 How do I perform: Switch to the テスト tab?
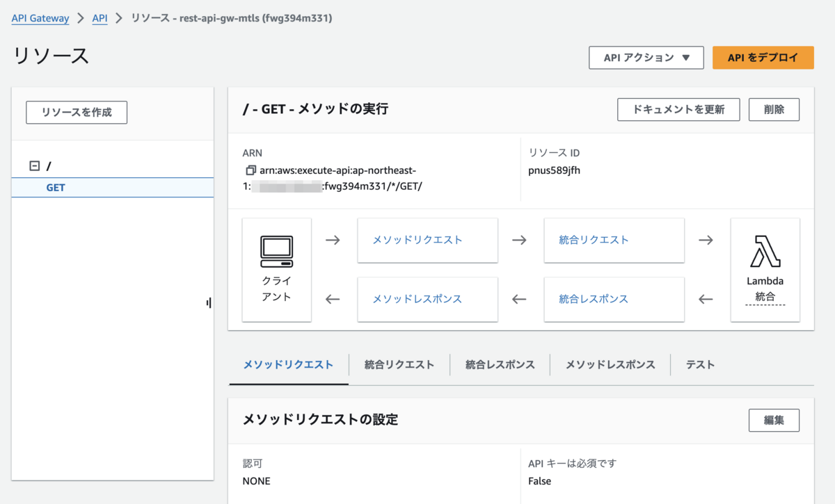point(701,364)
